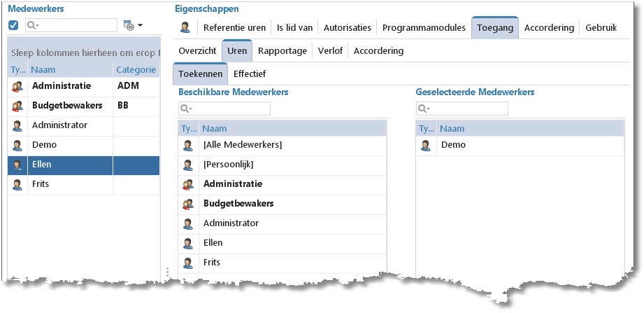Sort by Ty... column in Geselecteerde Medewerkers
This screenshot has width=644, height=313.
tap(427, 129)
